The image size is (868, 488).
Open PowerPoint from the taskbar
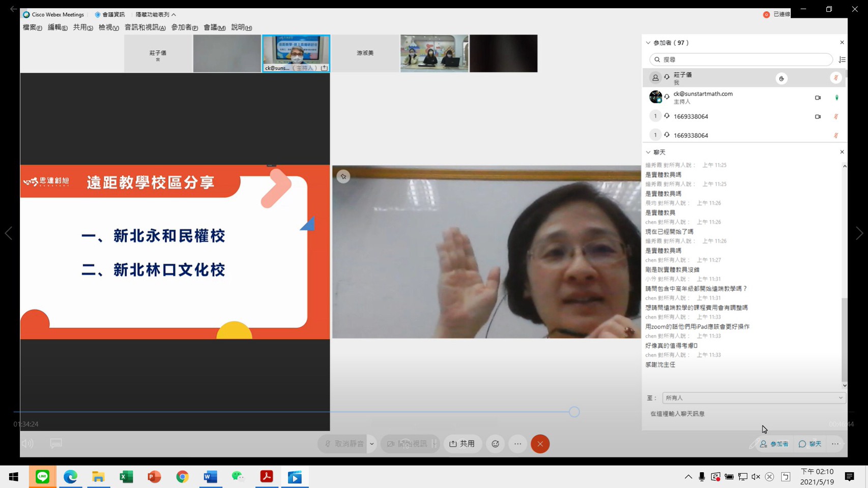coord(154,477)
